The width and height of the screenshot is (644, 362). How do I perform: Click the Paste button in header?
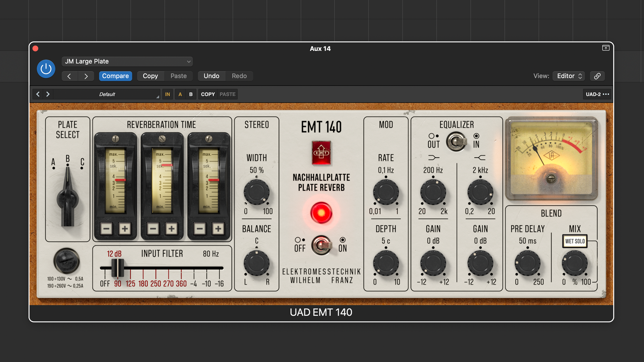tap(178, 76)
